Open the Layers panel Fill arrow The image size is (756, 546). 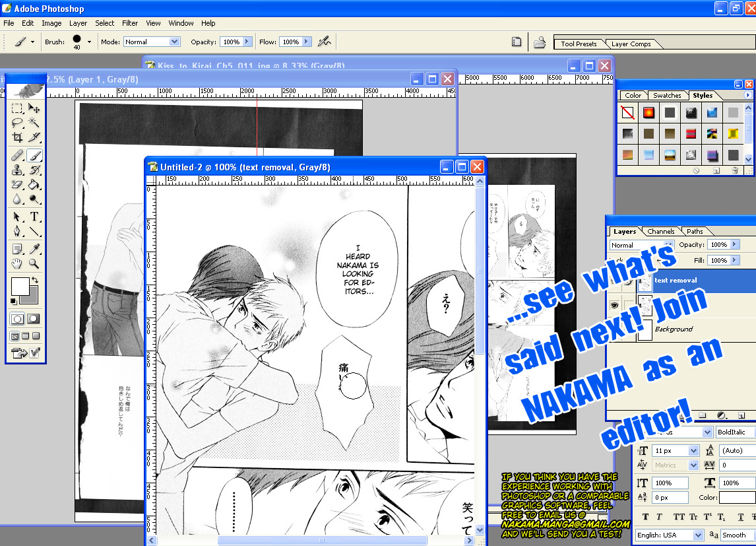pos(735,260)
